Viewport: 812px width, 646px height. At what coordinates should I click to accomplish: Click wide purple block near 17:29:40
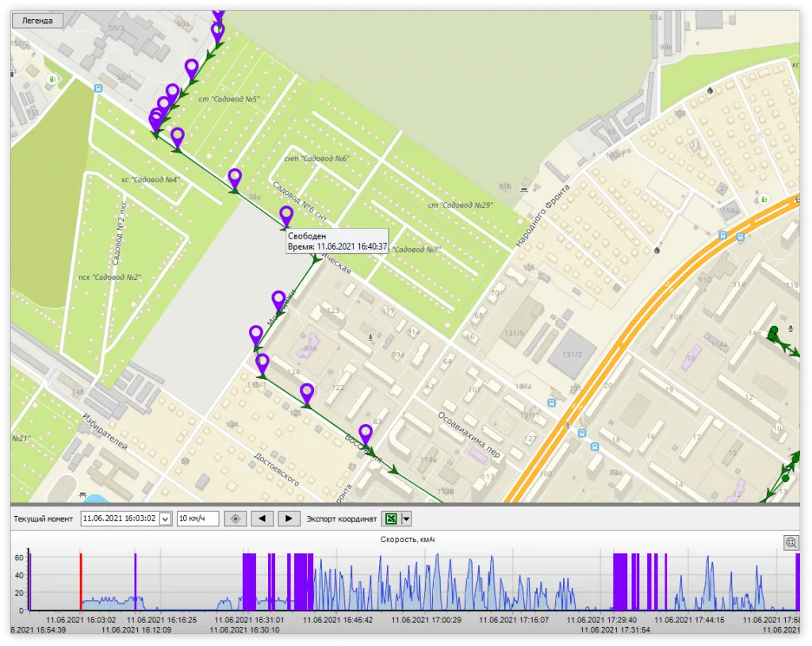click(x=620, y=582)
